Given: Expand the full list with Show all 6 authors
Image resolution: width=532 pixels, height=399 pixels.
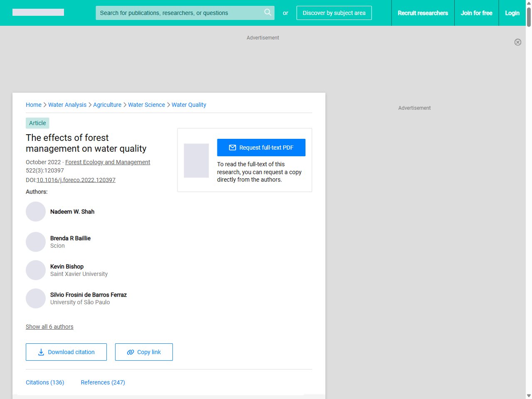Looking at the screenshot, I should (x=49, y=327).
